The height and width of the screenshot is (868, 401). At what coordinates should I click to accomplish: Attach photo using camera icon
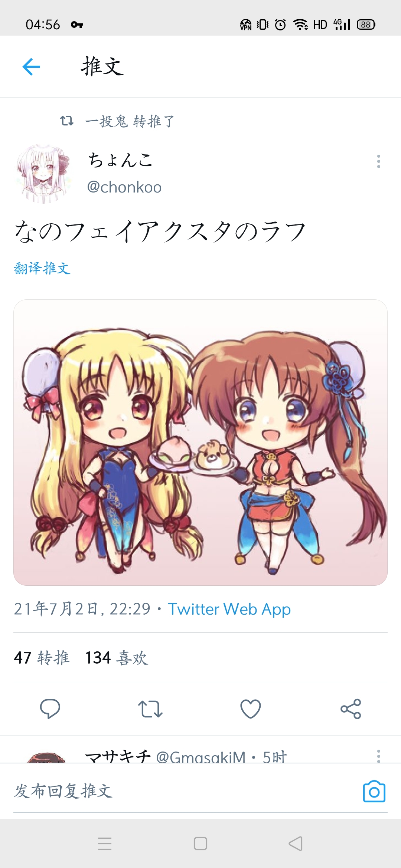coord(374,791)
